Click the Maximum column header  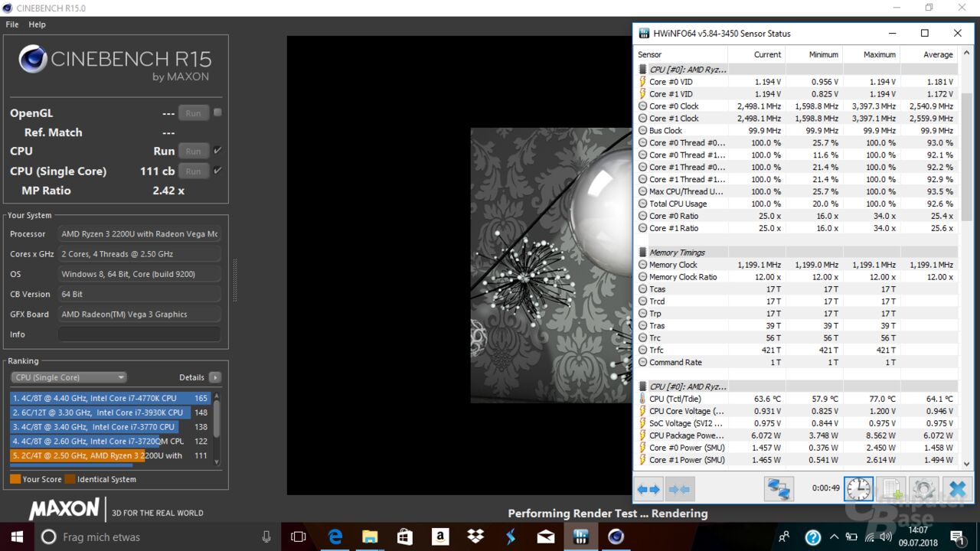871,54
